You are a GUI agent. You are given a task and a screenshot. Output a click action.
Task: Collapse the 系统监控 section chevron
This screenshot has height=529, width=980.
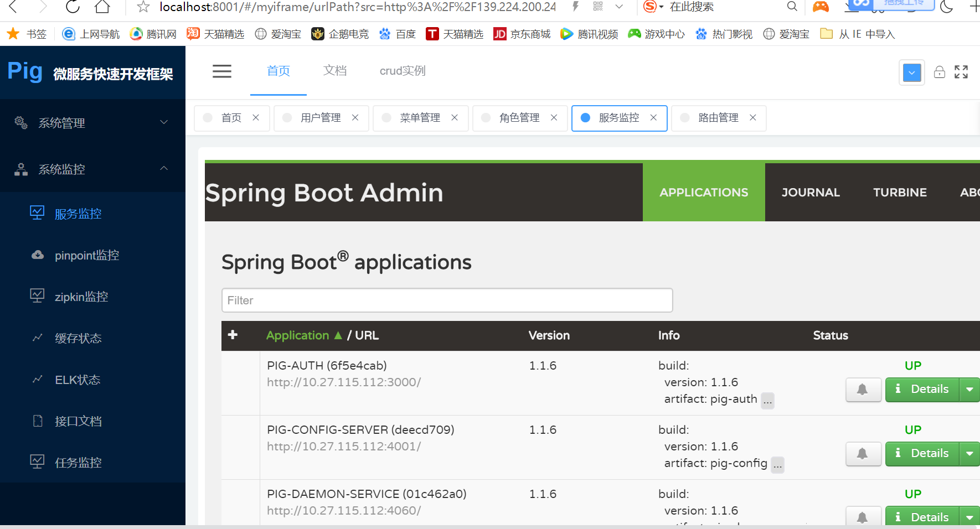(x=163, y=169)
